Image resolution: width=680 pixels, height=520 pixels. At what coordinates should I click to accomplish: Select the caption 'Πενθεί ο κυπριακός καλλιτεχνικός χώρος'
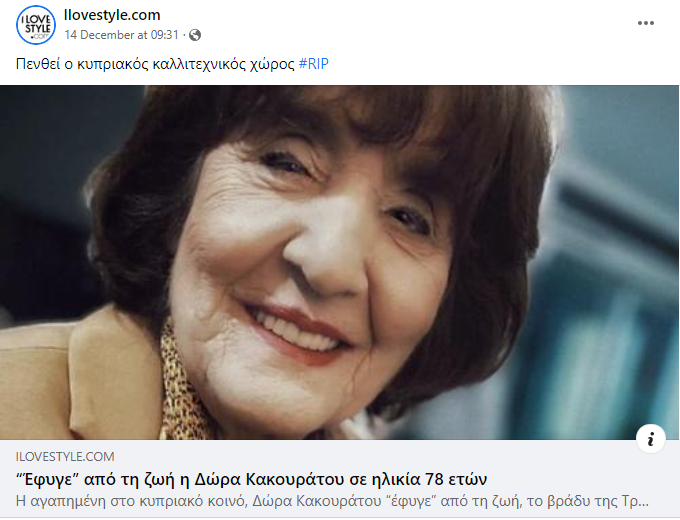(155, 64)
